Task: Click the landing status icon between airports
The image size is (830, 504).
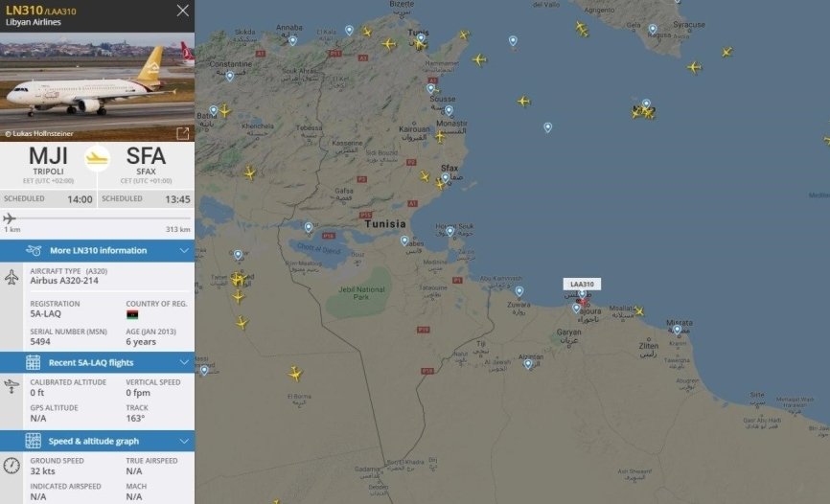Action: point(98,158)
